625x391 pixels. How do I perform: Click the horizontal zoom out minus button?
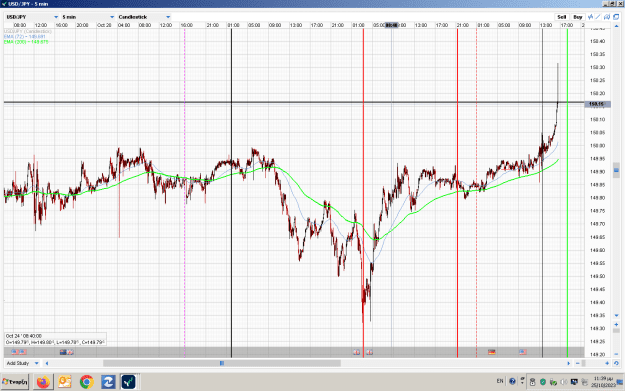[578, 363]
